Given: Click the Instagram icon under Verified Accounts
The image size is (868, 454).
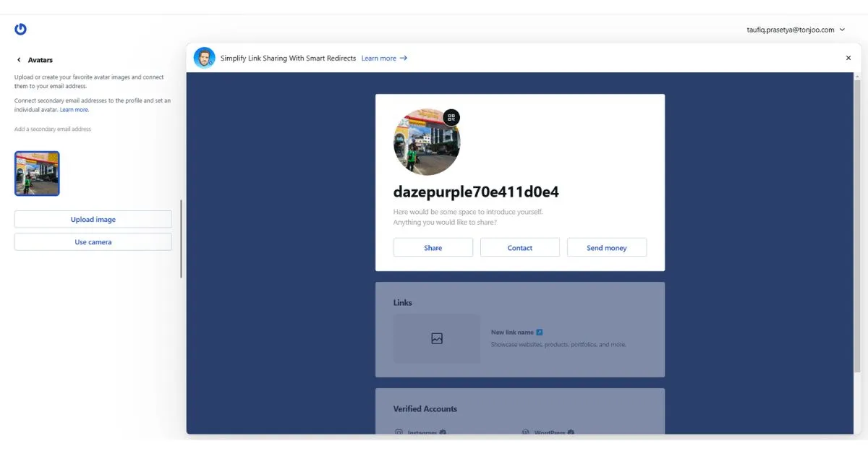Looking at the screenshot, I should coord(398,432).
